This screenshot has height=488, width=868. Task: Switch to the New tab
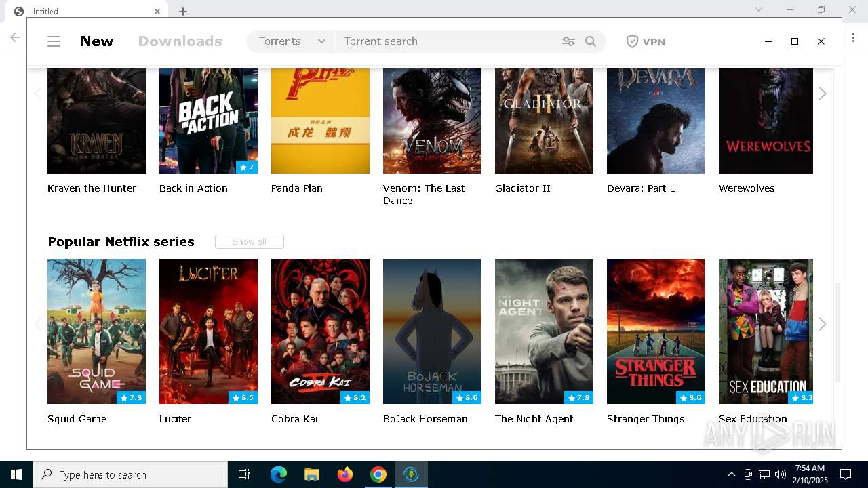pyautogui.click(x=97, y=41)
